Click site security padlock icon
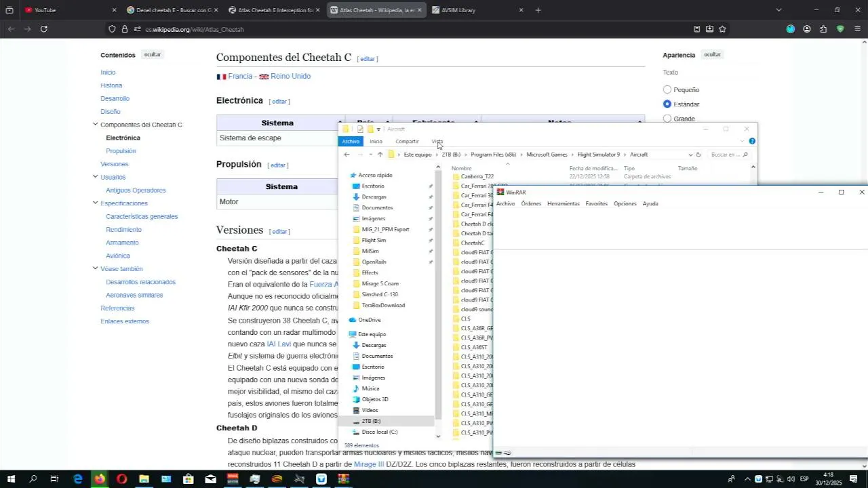 coord(125,29)
